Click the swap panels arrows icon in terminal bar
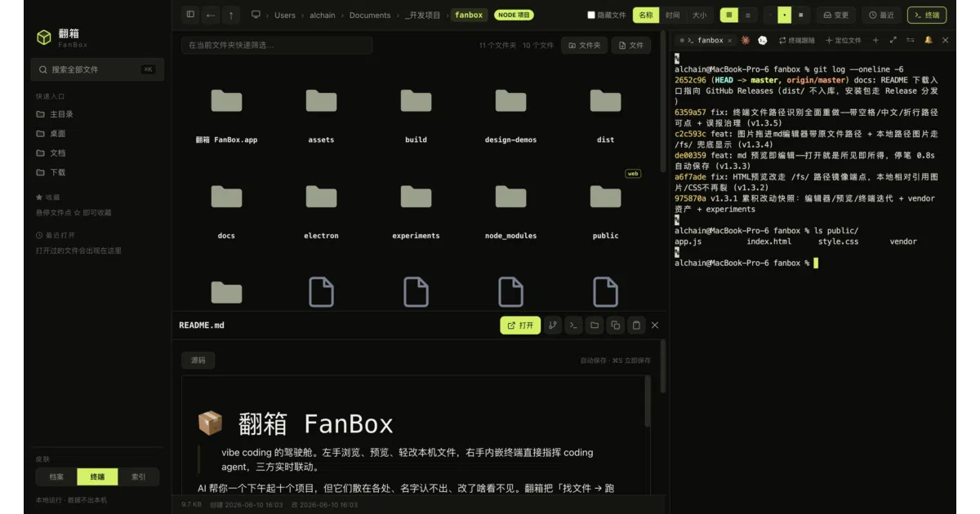980x514 pixels. tap(911, 40)
